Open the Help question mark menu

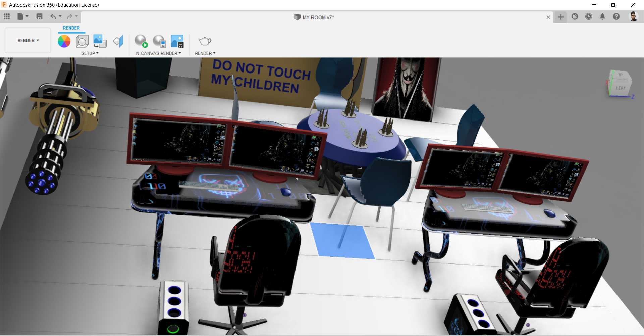point(616,16)
